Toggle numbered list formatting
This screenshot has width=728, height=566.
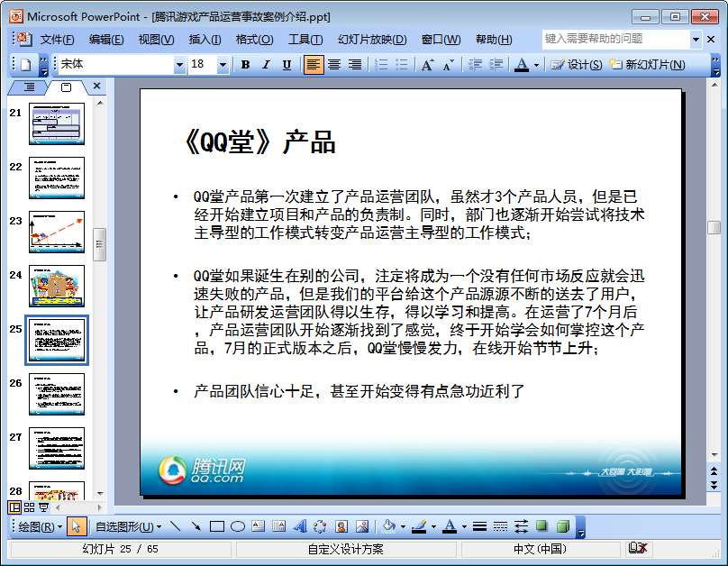pyautogui.click(x=381, y=65)
